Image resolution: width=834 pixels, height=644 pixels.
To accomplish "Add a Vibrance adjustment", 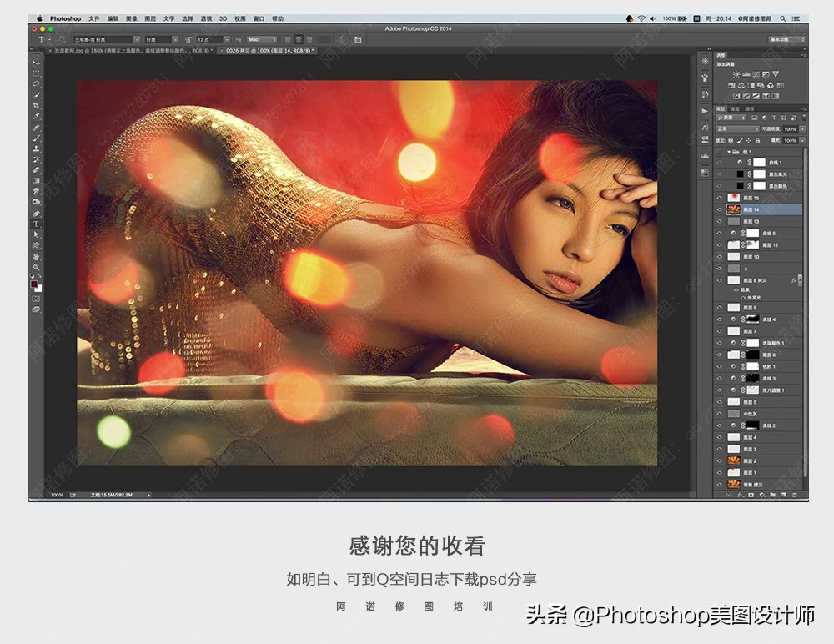I will click(x=776, y=74).
